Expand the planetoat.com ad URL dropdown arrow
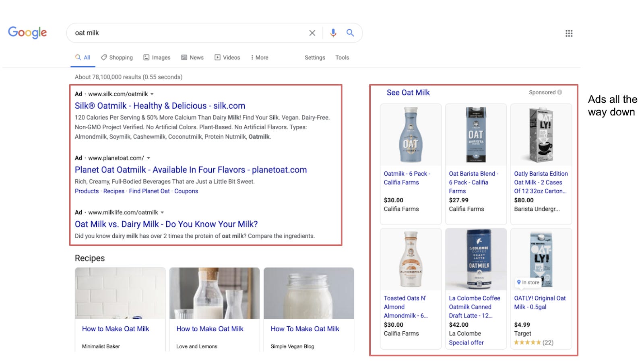The image size is (644, 363). 148,158
